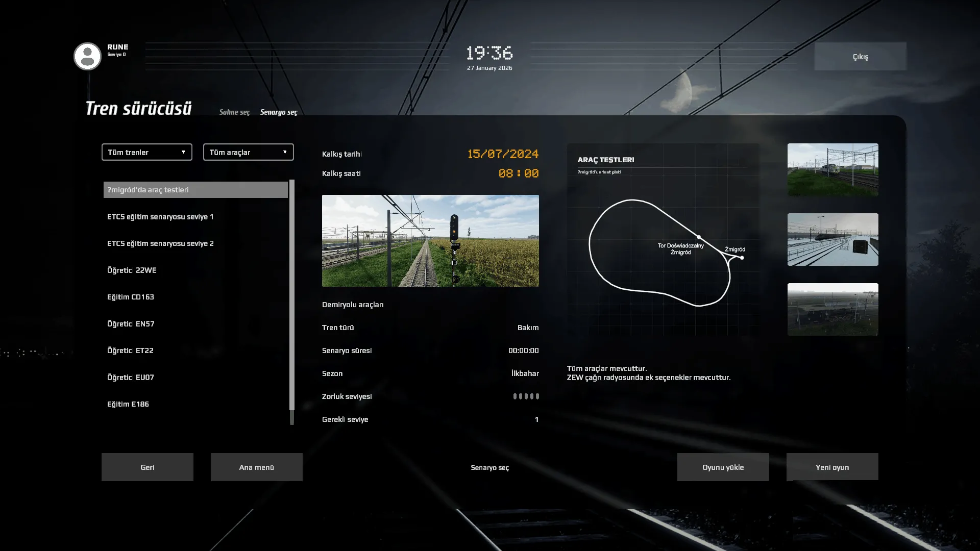
Task: Expand the Tüm araçlar dropdown
Action: (248, 152)
